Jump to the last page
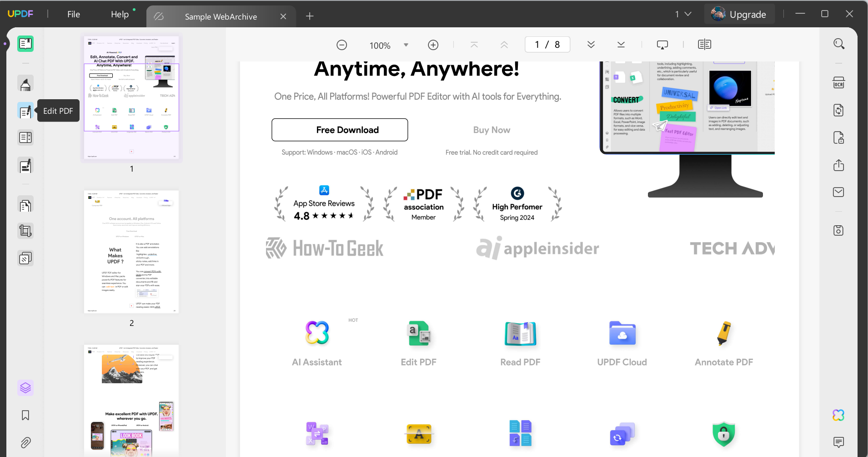Screen dimensions: 868x457 [x=621, y=45]
